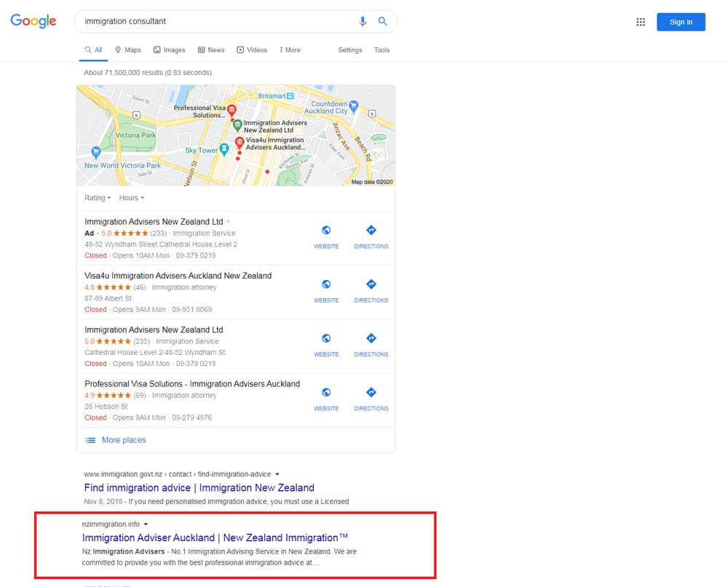Expand the Hours filter dropdown
Image resolution: width=728 pixels, height=587 pixels.
pos(132,198)
